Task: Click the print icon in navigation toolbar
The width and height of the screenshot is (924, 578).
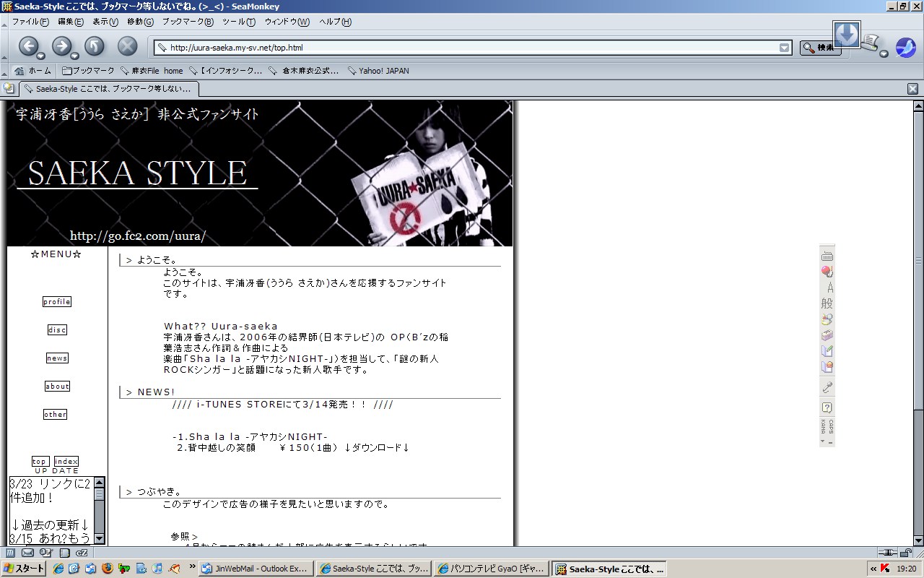Action: 869,43
